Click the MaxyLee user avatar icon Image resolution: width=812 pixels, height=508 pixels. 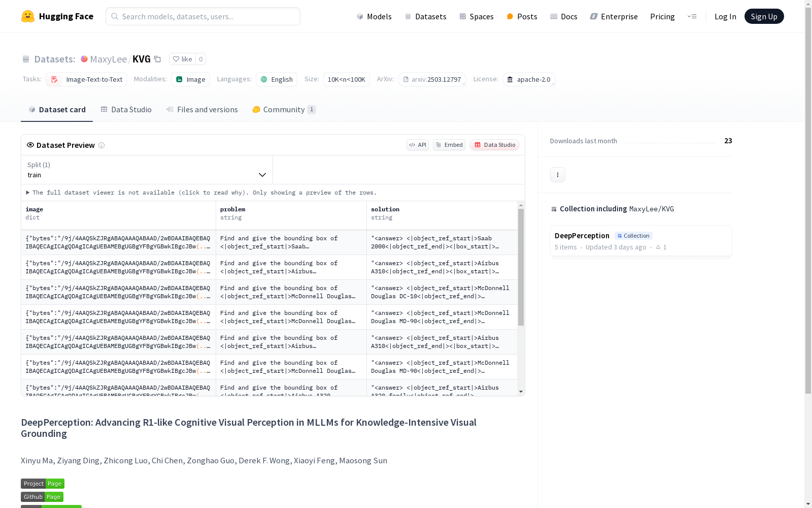tap(84, 59)
